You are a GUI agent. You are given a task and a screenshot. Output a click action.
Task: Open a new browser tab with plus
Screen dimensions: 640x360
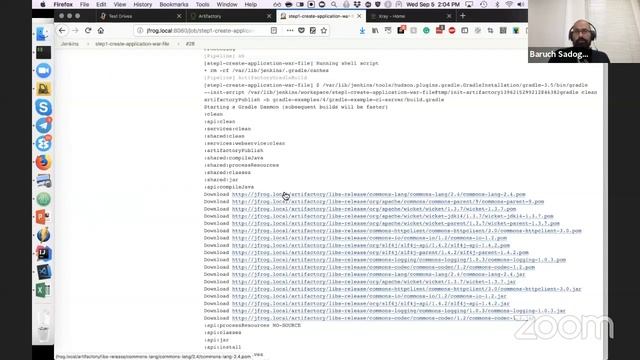pyautogui.click(x=463, y=16)
